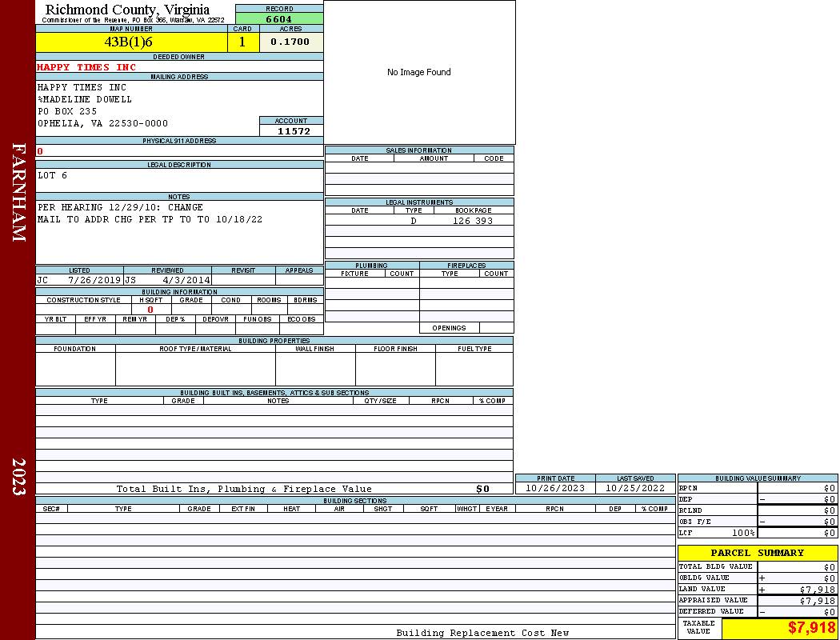840x640 pixels.
Task: Click the print date 10/26/2023
Action: (x=554, y=488)
